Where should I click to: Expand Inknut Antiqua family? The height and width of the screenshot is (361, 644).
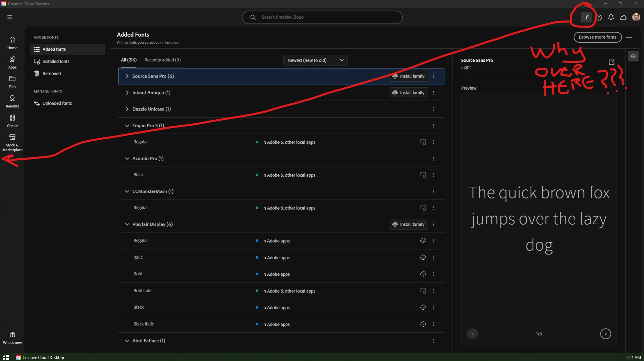pos(127,93)
